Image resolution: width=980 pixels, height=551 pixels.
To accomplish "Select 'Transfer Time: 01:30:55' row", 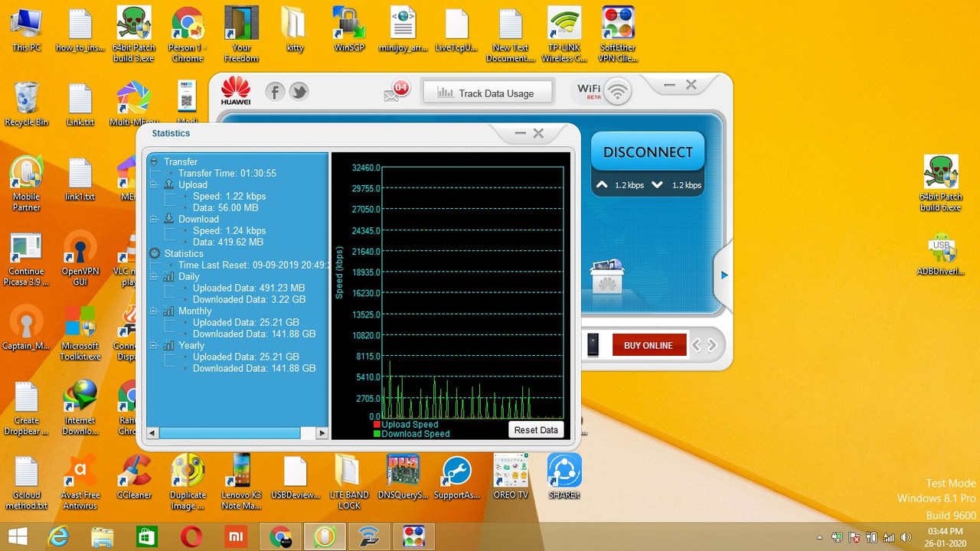I will (227, 173).
